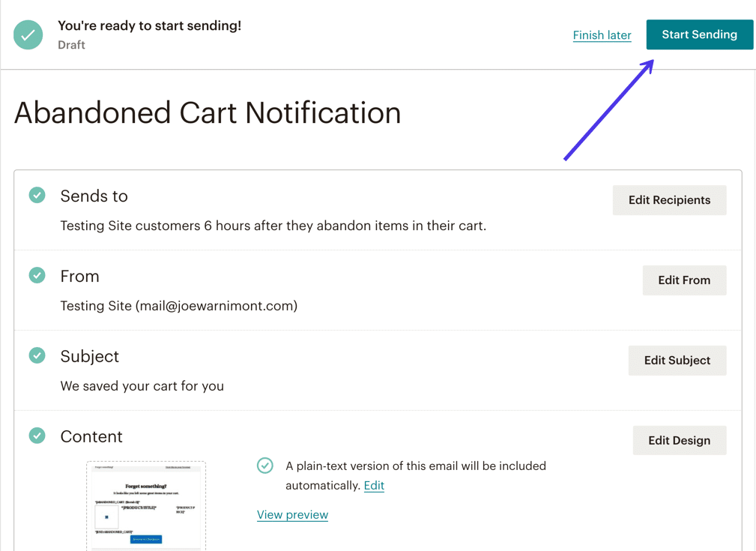
Task: Open Edit Recipients
Action: [669, 200]
